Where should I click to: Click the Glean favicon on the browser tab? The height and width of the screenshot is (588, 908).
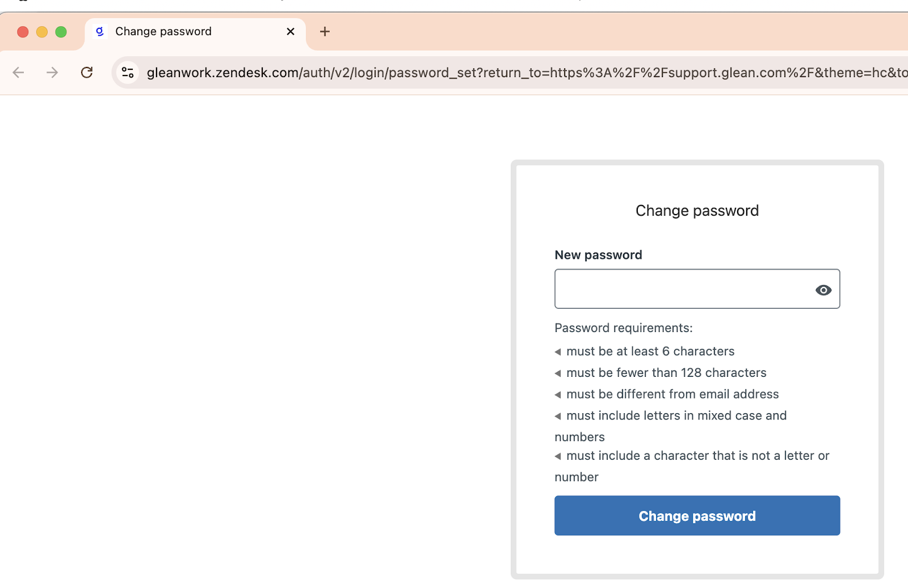(x=100, y=32)
